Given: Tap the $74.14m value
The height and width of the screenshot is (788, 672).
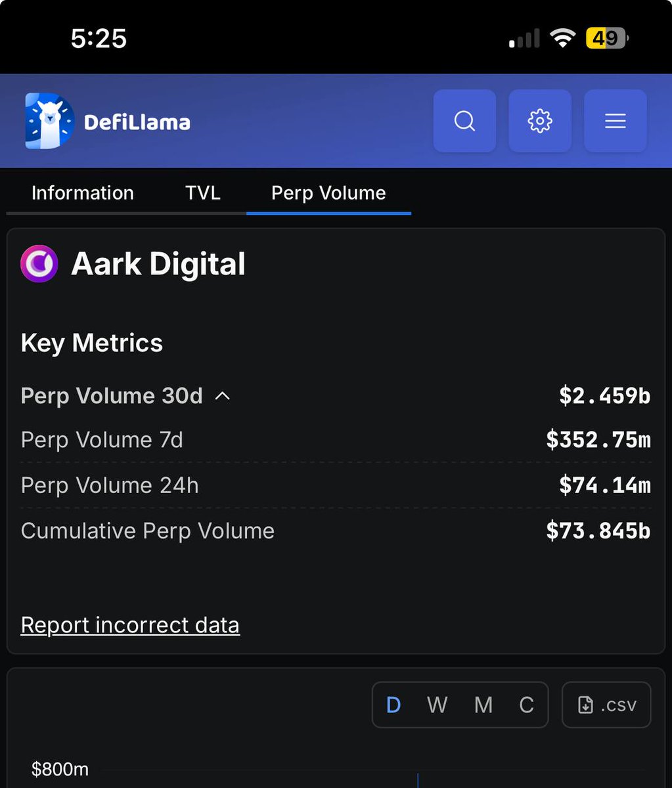Looking at the screenshot, I should coord(605,485).
